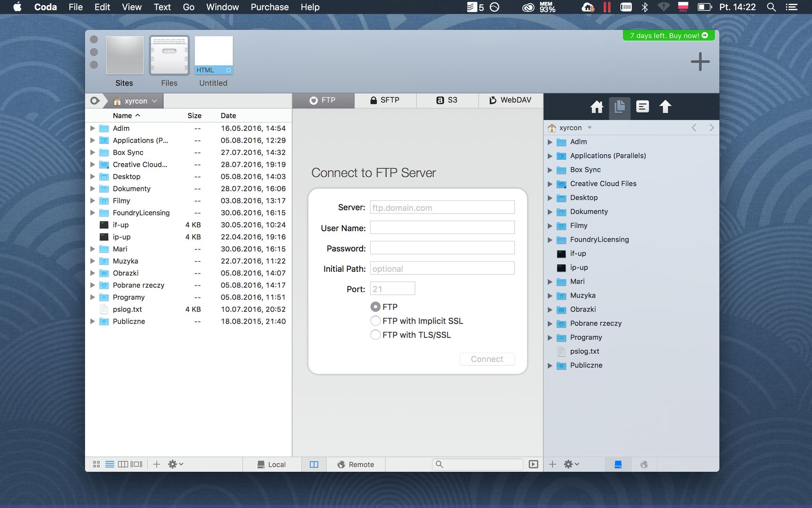Click the plus icon at the sidebar bottom
Screen dimensions: 812x508
click(x=552, y=465)
